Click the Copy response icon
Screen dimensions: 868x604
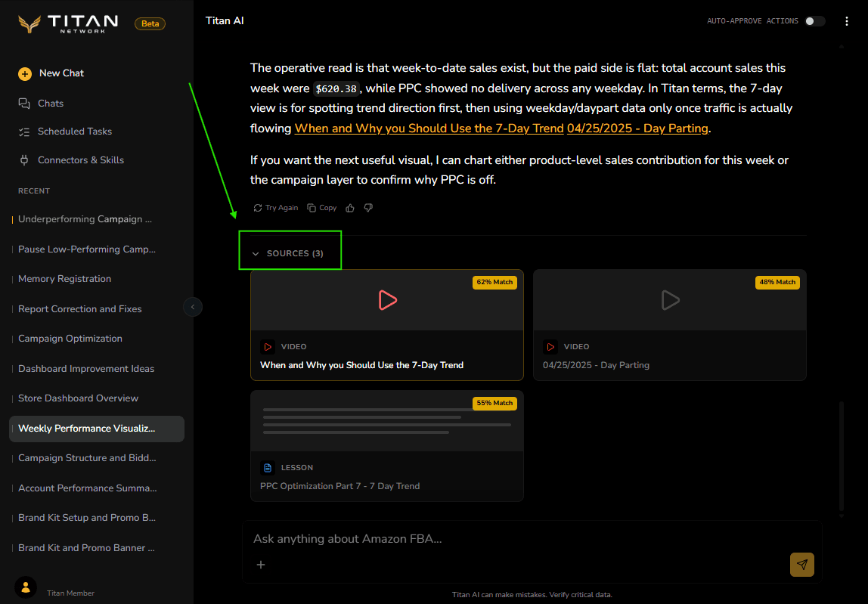click(x=312, y=208)
